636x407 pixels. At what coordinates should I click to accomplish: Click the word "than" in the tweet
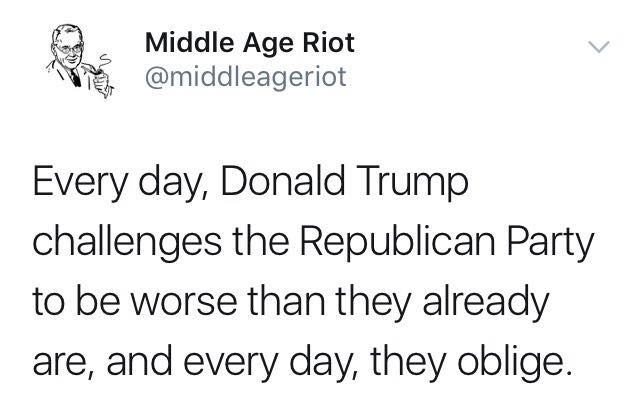click(x=286, y=302)
